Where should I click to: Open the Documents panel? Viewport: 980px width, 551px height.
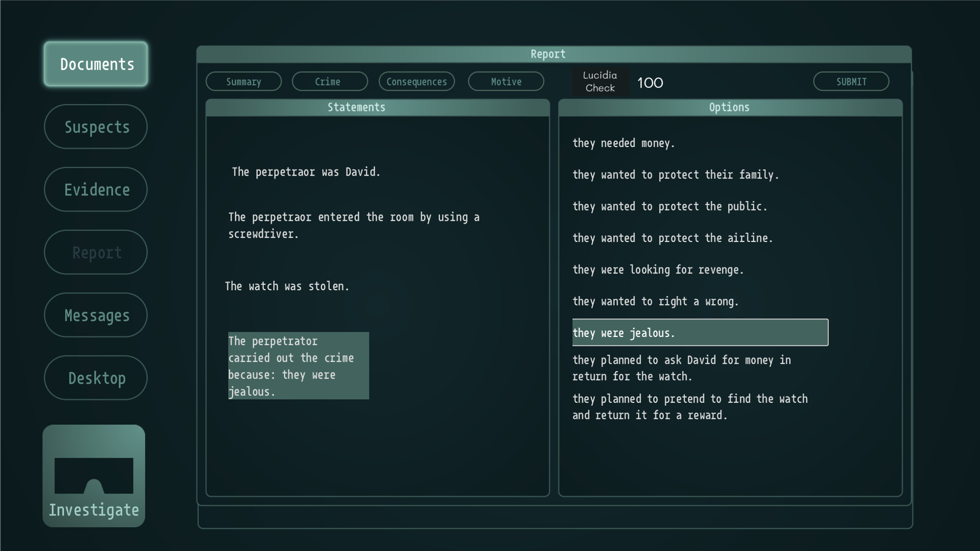click(96, 64)
